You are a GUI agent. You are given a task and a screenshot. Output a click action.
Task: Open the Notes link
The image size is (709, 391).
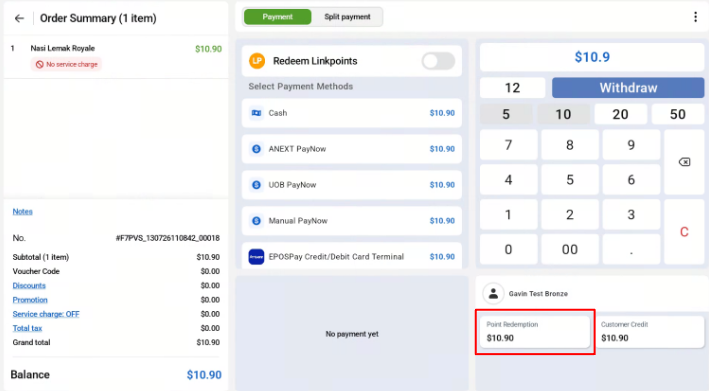[22, 212]
